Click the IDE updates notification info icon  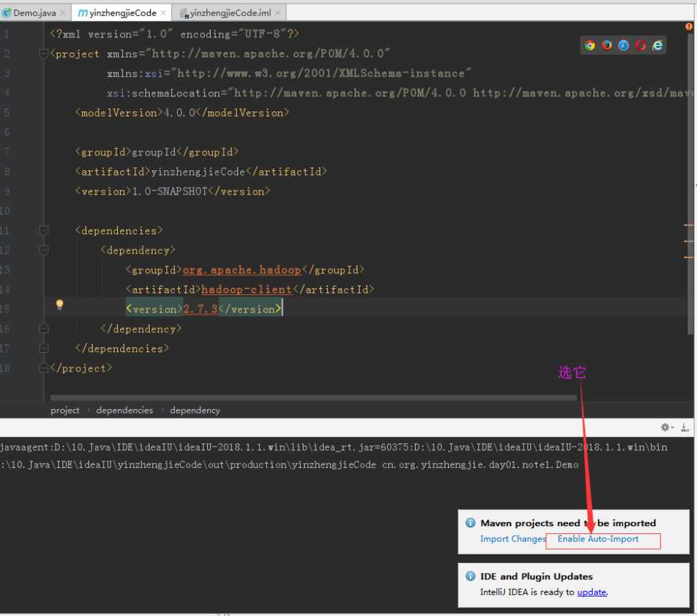pyautogui.click(x=470, y=576)
